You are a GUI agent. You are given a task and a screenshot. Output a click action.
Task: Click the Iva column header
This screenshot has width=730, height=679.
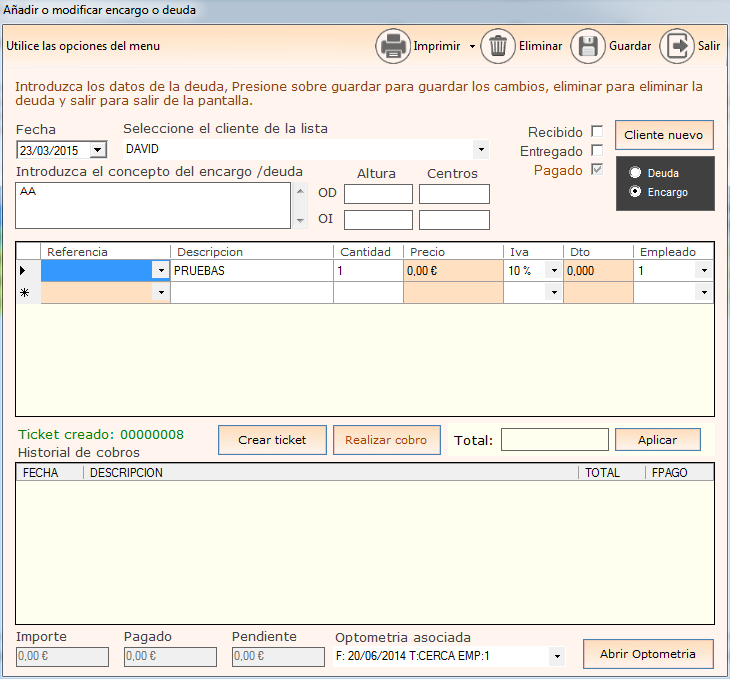coord(533,251)
